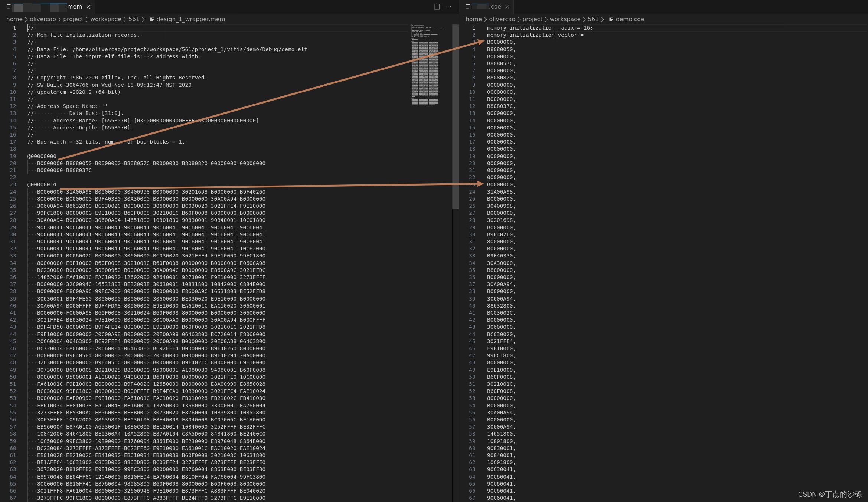Image resolution: width=868 pixels, height=502 pixels.
Task: Open the design_1_wrapper.mem breadcrumb dropdown
Action: pyautogui.click(x=190, y=19)
